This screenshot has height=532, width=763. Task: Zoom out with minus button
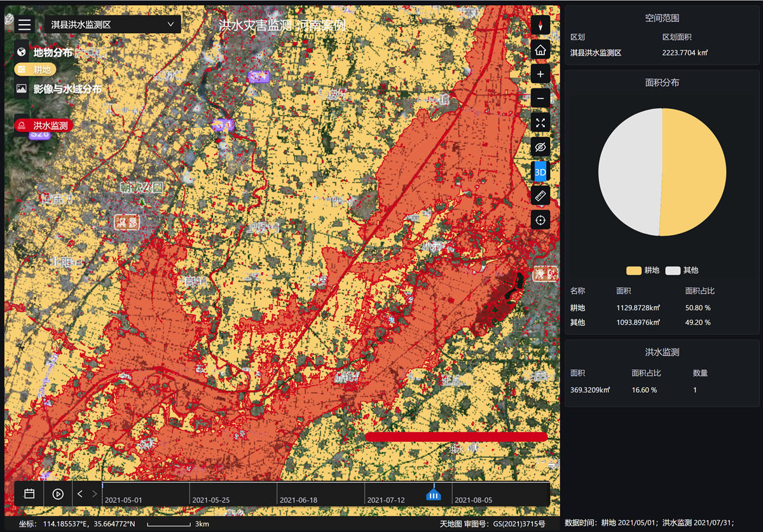(540, 99)
